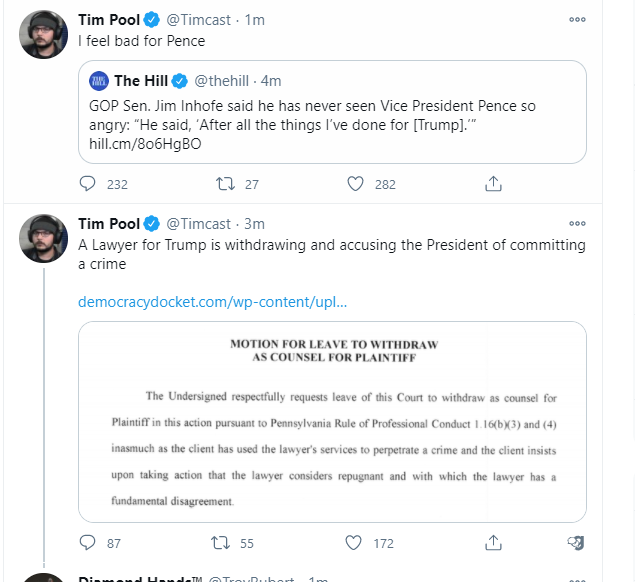Reply to the Trump lawyer withdrawing tweet

87,542
